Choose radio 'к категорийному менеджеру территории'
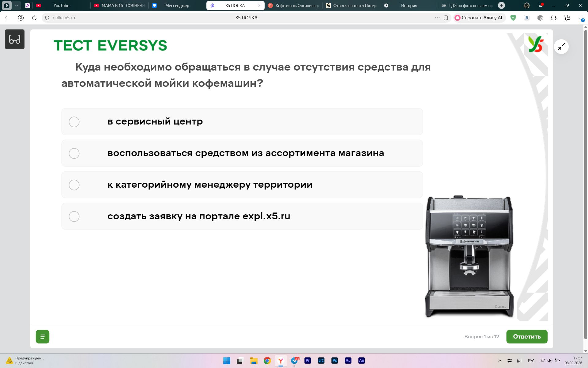 [74, 185]
